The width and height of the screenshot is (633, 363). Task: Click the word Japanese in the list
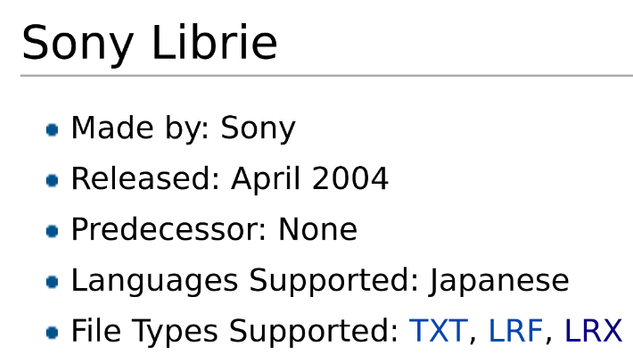(499, 280)
